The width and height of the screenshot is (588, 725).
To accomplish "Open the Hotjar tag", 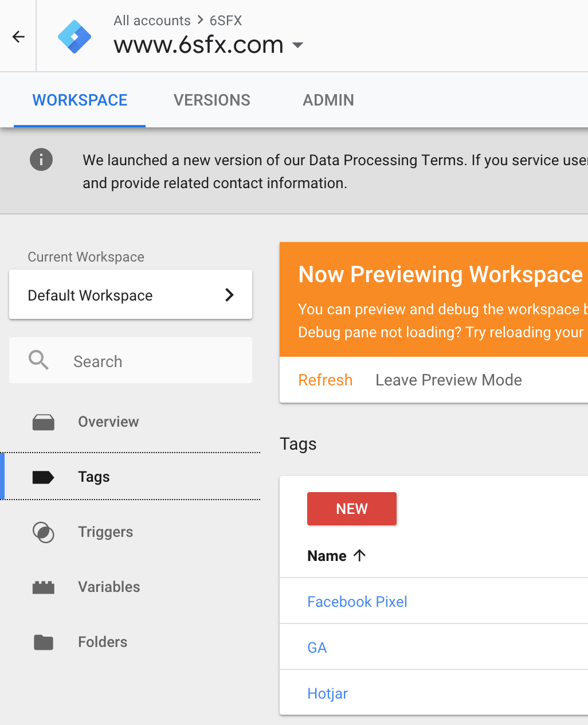I will (327, 693).
